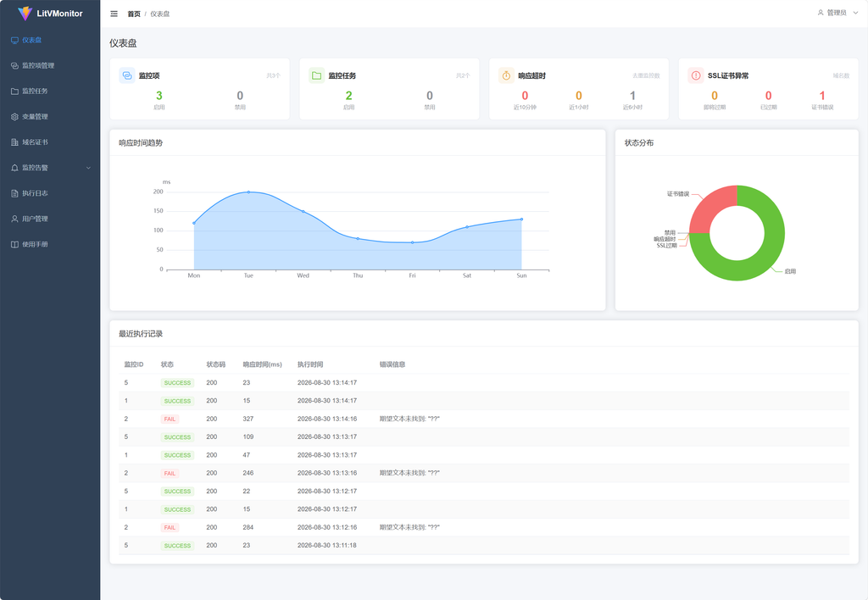Go to 监控任务 folder icon

coord(14,92)
